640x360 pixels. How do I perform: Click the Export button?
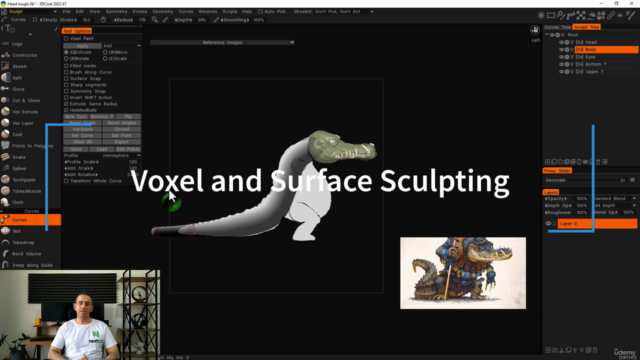coord(122,142)
